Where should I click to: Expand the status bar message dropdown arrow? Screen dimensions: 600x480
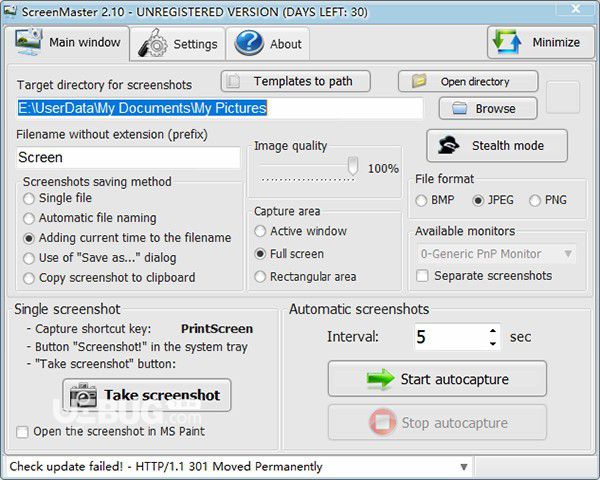464,467
